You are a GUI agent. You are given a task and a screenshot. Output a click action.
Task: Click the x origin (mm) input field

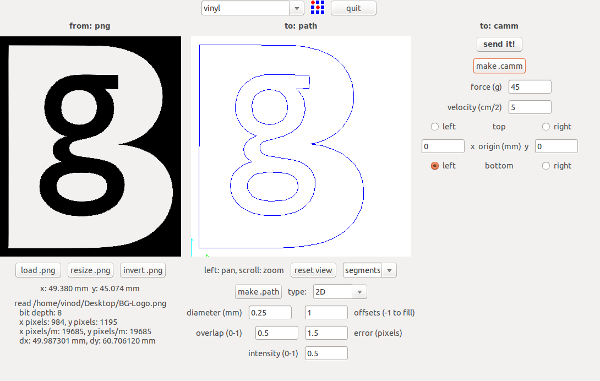(x=443, y=146)
